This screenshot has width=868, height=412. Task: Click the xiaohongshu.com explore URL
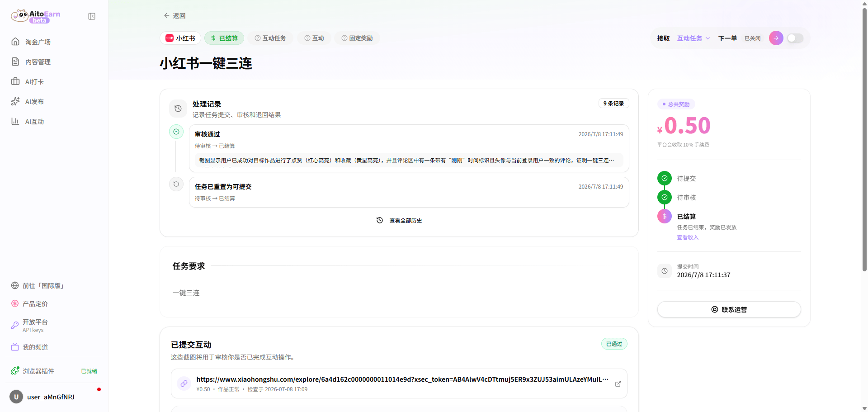402,379
